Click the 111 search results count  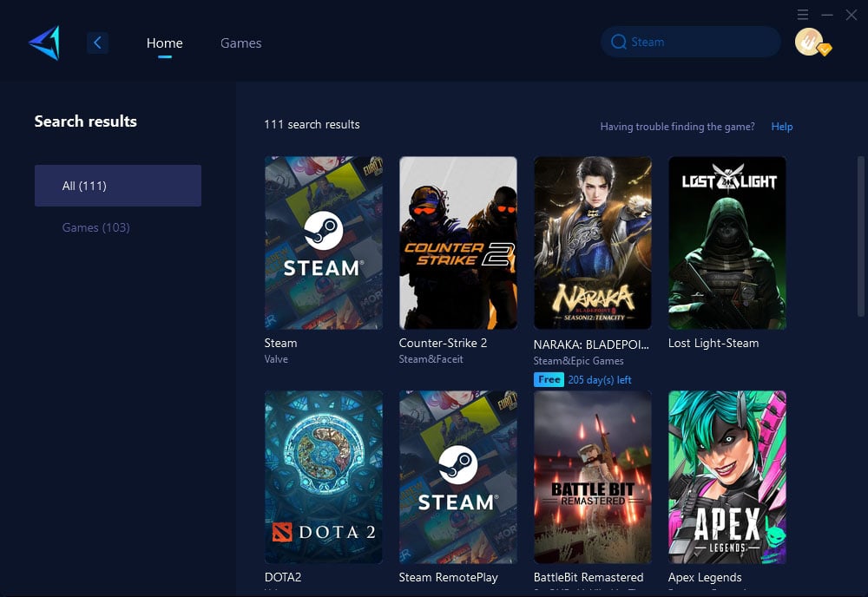[312, 124]
